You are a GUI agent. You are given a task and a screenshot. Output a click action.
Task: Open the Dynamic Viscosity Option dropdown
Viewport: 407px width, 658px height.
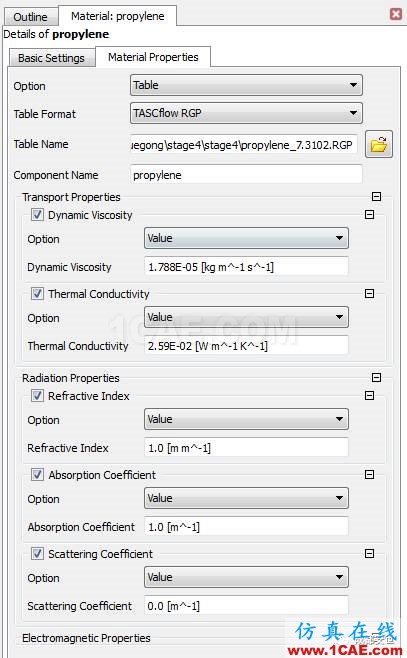coord(246,238)
